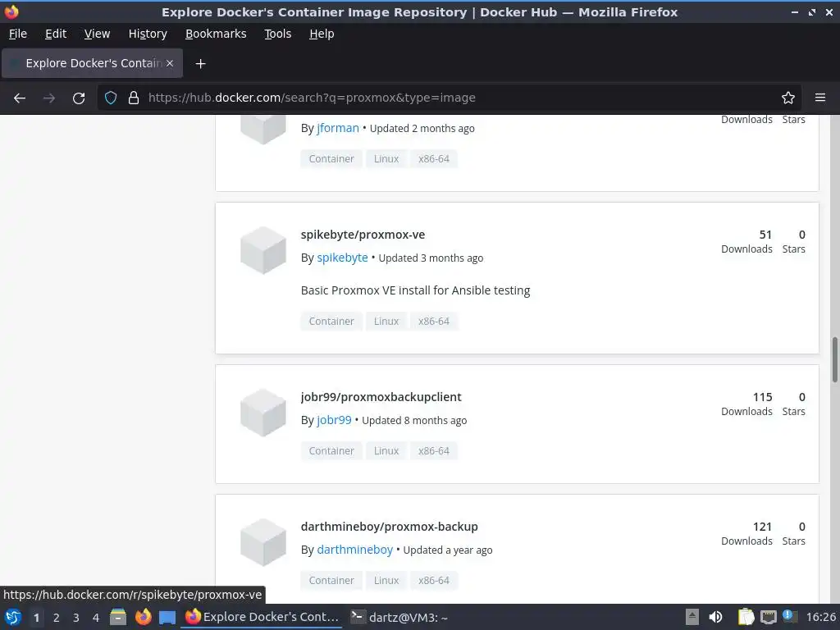840x630 pixels.
Task: Click the x86-64 tag in spikebyte card
Action: point(434,322)
